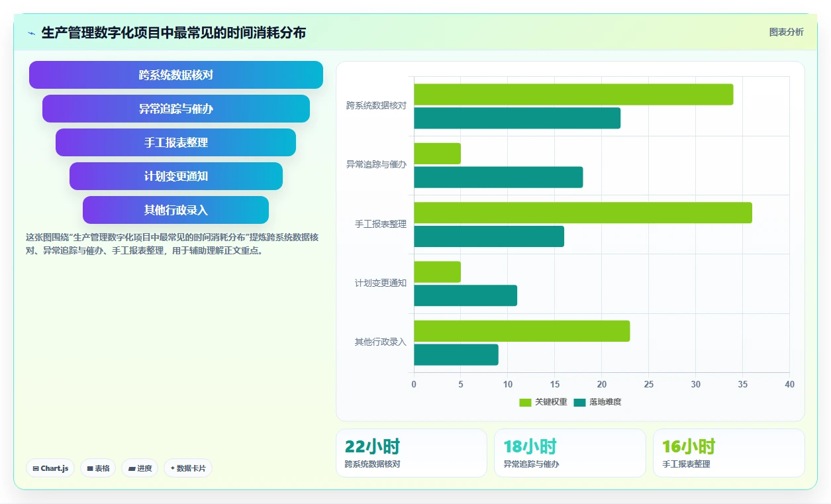Select the 手工报表整理 funnel bar
Screen dimensions: 831x504
click(x=176, y=142)
